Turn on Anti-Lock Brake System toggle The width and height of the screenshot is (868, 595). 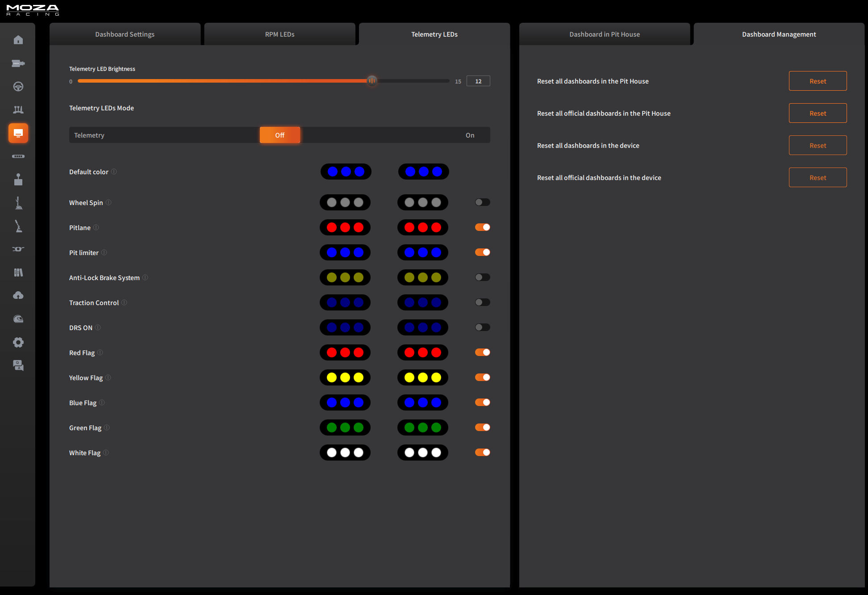tap(482, 277)
